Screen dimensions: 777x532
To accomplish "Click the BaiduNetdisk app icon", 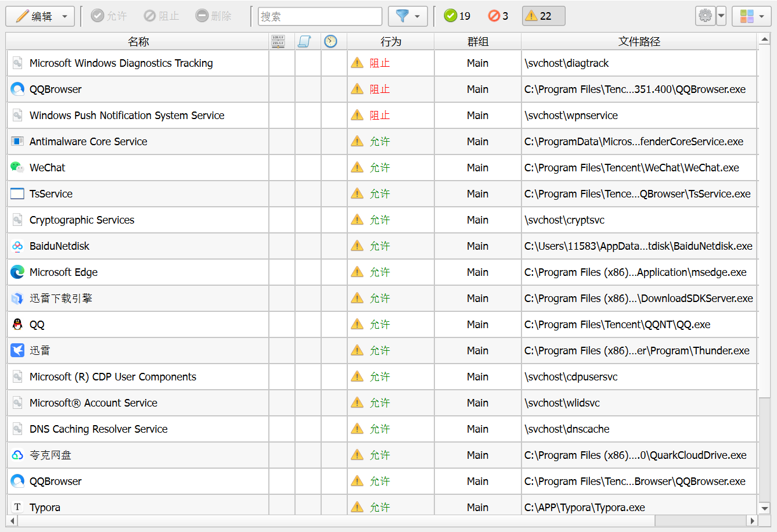I will click(x=17, y=246).
